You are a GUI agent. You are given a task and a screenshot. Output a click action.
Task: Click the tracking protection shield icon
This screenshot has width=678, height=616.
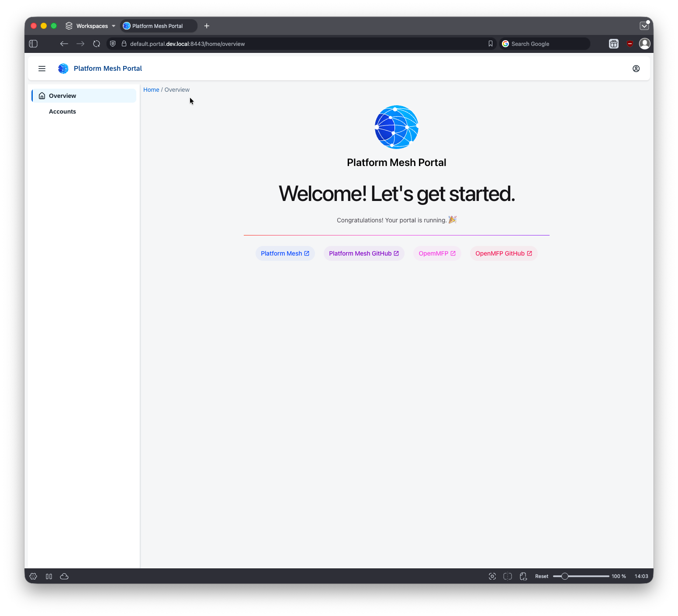coord(112,44)
